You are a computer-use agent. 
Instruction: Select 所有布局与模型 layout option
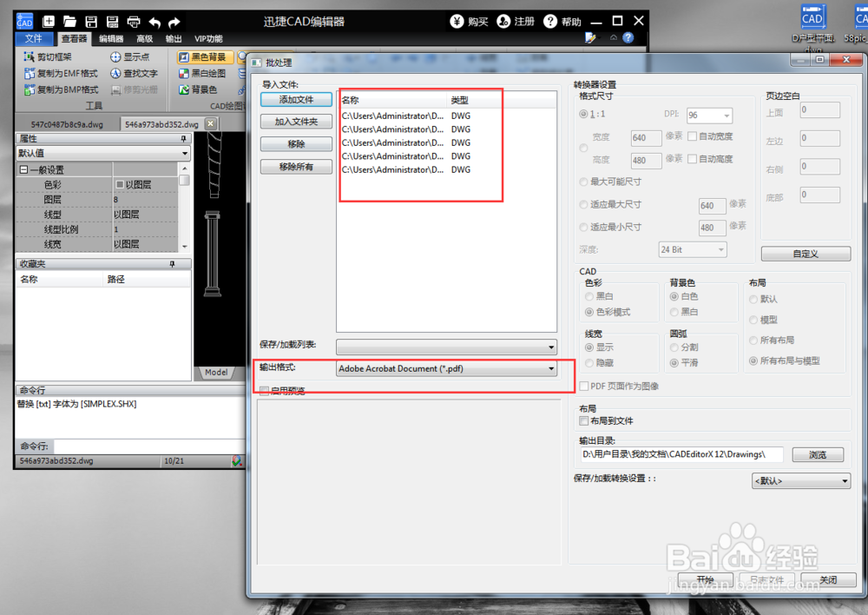[753, 360]
